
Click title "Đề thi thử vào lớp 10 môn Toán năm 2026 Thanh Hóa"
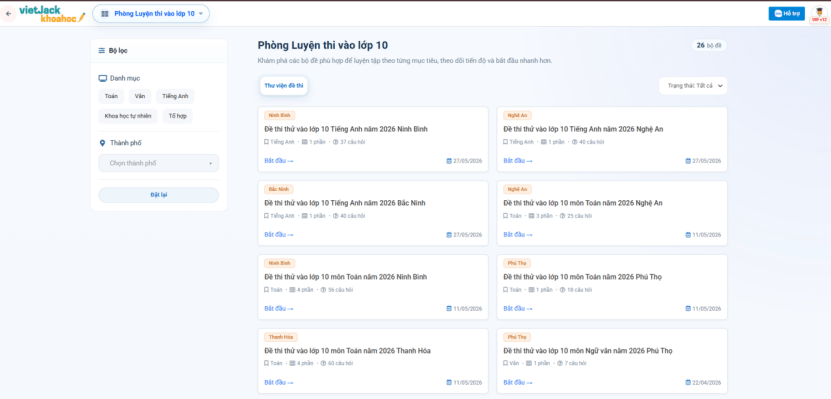tap(347, 351)
